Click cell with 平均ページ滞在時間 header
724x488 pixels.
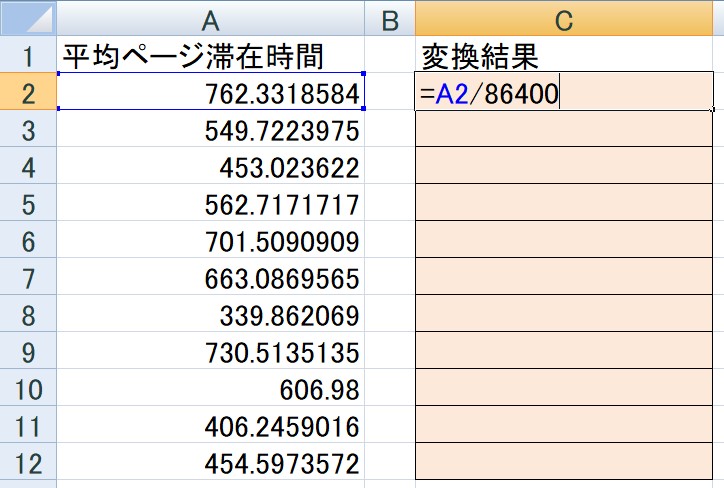(210, 56)
